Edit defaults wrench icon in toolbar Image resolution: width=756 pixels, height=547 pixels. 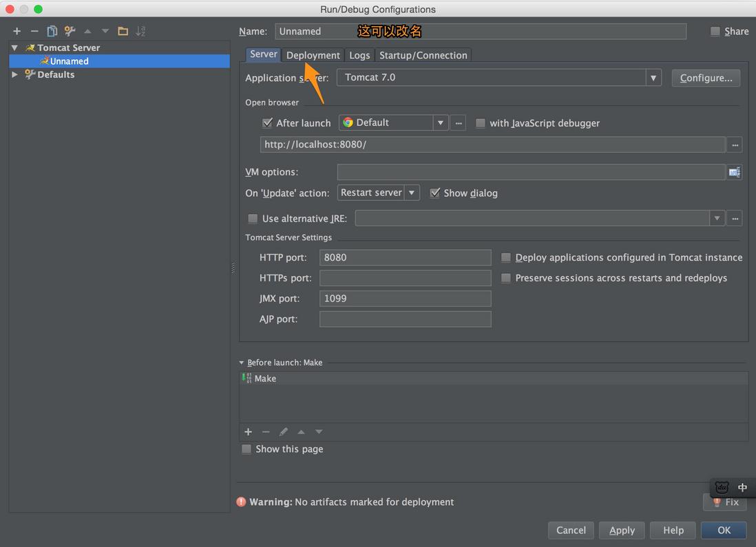70,32
